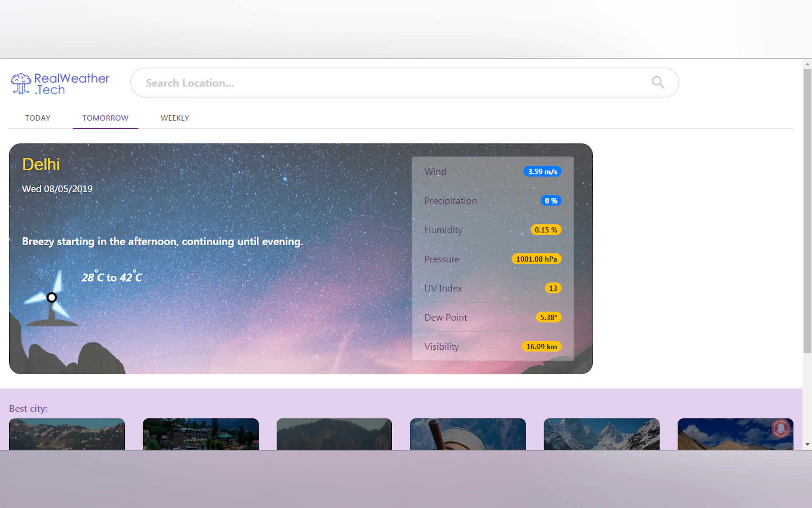This screenshot has width=812, height=508.
Task: Focus the Search Location input field
Action: tap(386, 83)
